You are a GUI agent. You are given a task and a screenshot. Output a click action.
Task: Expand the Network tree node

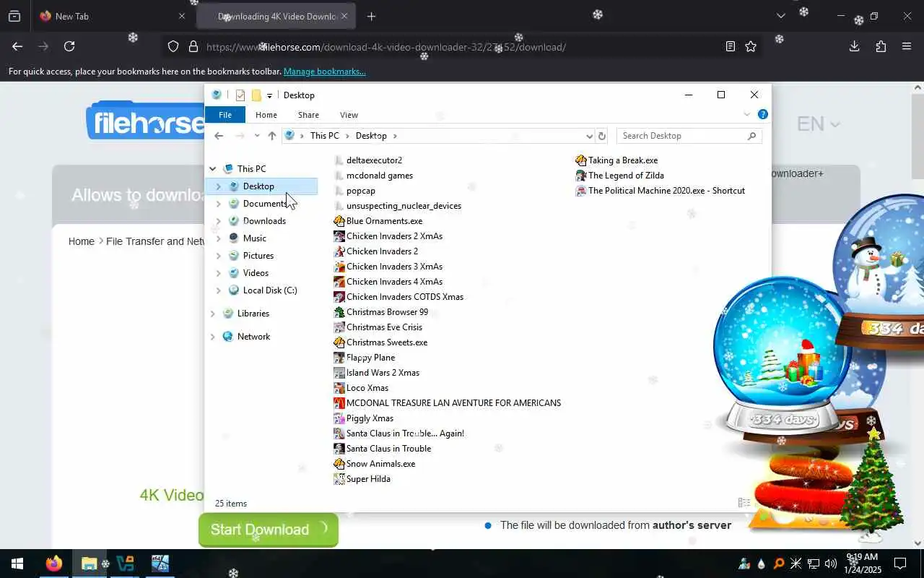tap(213, 337)
